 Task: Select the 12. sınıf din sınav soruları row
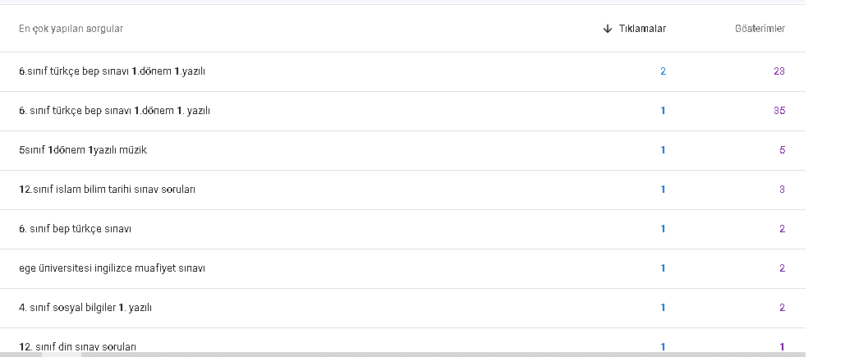[402, 342]
